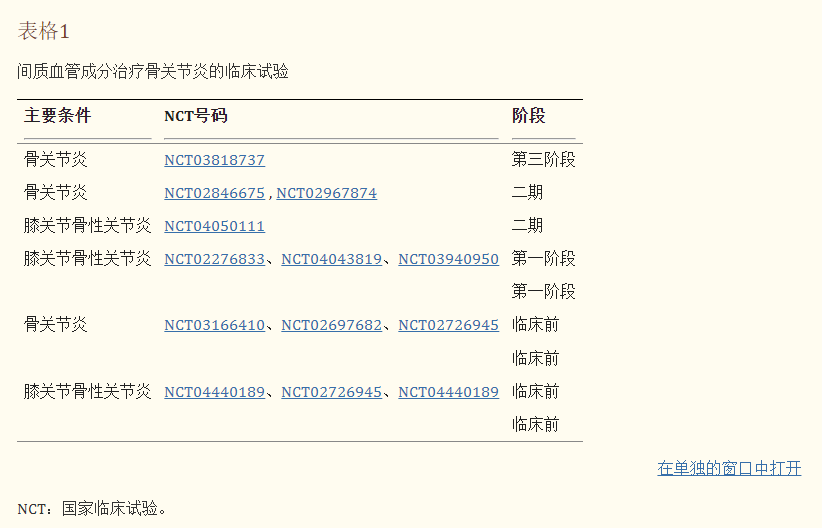The height and width of the screenshot is (528, 822).
Task: Click the NCT04043819 trial link
Action: click(331, 259)
